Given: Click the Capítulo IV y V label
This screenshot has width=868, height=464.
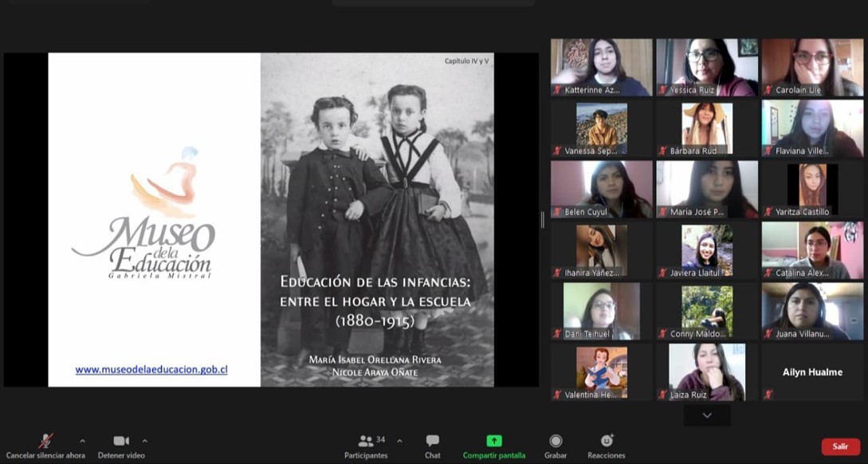Looking at the screenshot, I should [x=466, y=61].
